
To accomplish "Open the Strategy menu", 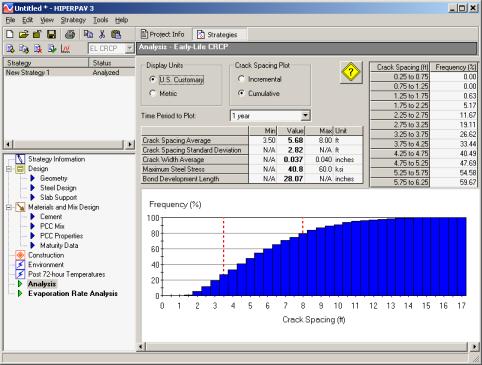I will click(73, 20).
